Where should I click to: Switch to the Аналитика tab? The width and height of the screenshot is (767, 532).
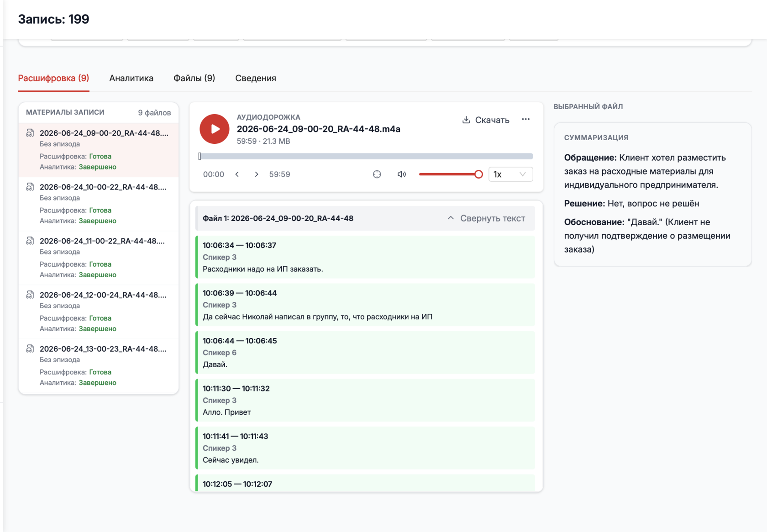131,78
